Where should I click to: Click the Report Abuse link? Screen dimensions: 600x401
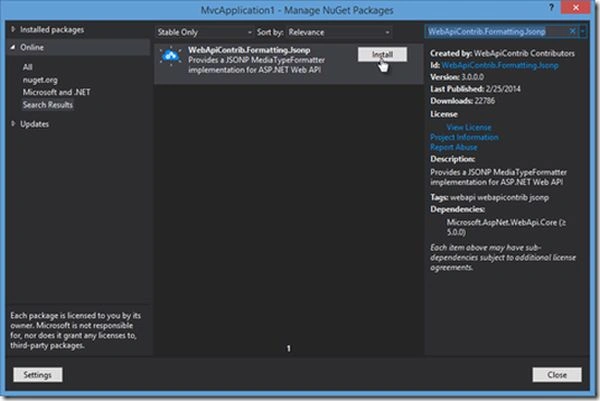[x=454, y=147]
